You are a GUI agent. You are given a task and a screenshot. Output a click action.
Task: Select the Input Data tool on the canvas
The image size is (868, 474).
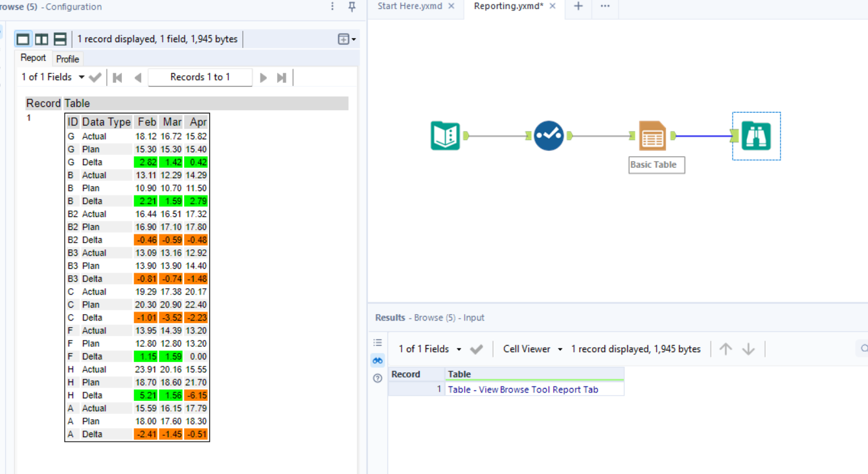point(445,135)
